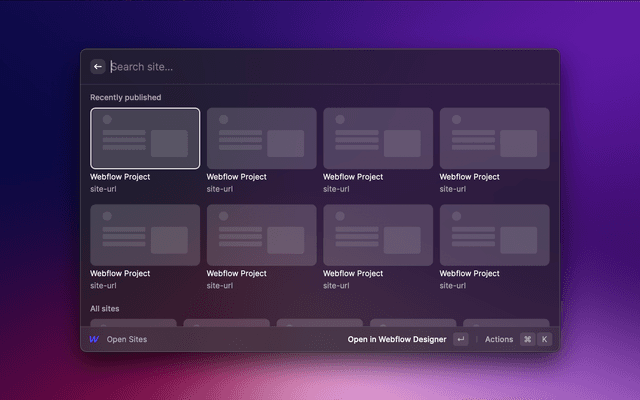640x400 pixels.
Task: Select the last site card under All sites
Action: pyautogui.click(x=506, y=322)
